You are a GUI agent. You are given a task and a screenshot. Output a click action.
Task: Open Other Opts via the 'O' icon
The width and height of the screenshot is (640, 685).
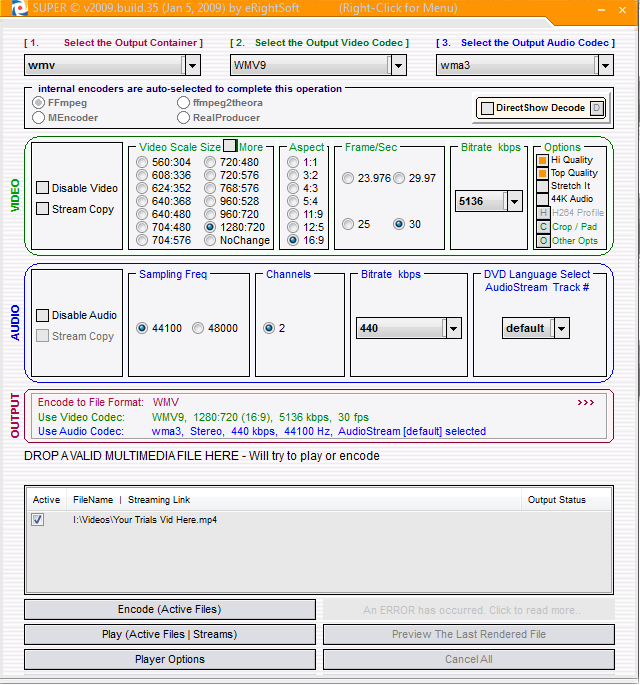click(x=543, y=241)
